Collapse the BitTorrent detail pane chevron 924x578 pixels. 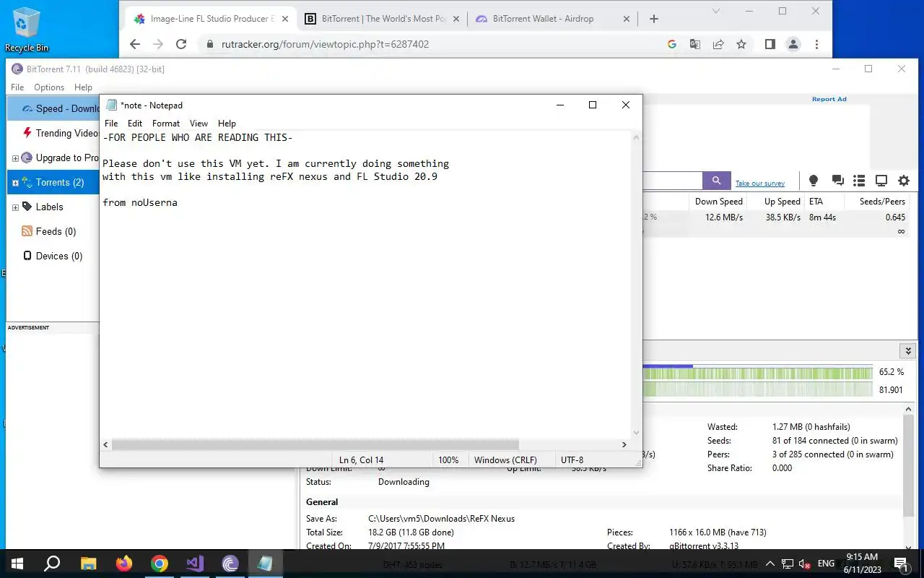[908, 351]
